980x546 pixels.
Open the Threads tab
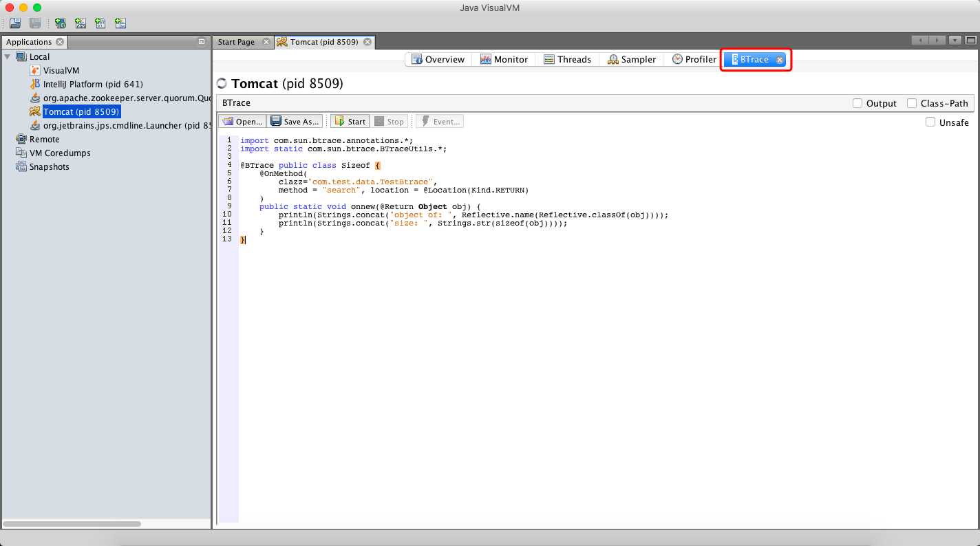[x=568, y=59]
